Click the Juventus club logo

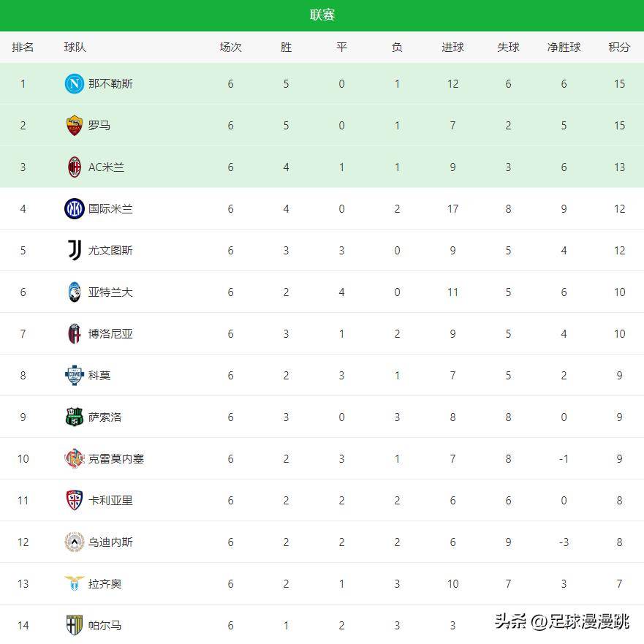tap(74, 250)
